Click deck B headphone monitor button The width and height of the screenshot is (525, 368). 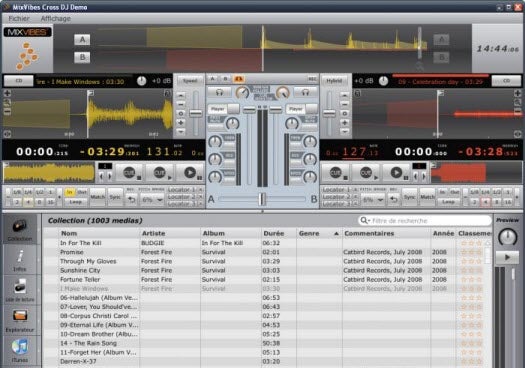tap(305, 92)
